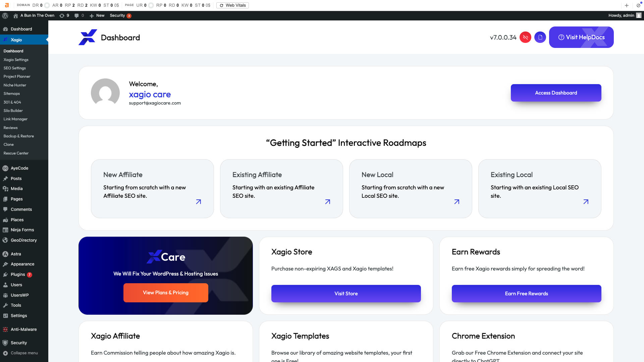Click the AyeCode sidebar icon
Screen dimensions: 644x362
(x=5, y=168)
